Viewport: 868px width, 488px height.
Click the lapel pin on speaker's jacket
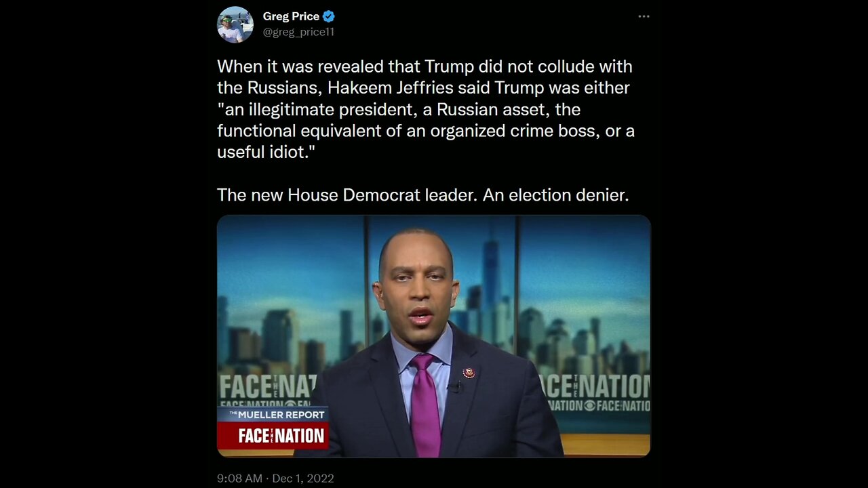(x=469, y=373)
